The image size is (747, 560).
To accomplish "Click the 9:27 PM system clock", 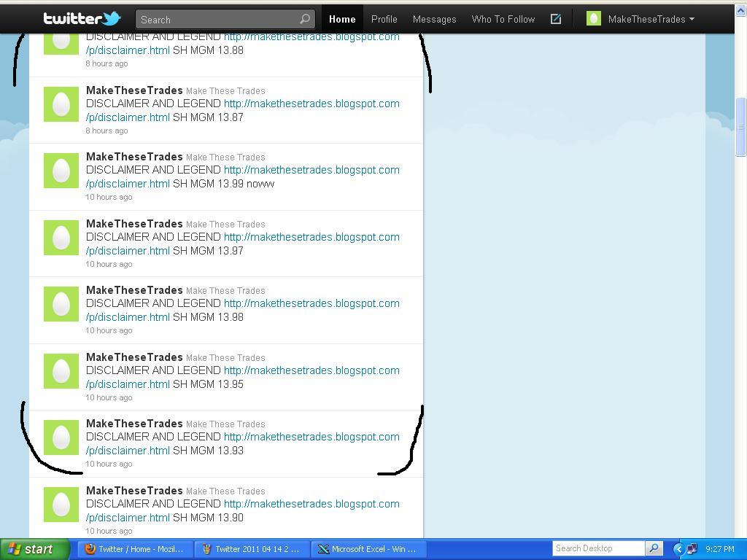I will (719, 549).
